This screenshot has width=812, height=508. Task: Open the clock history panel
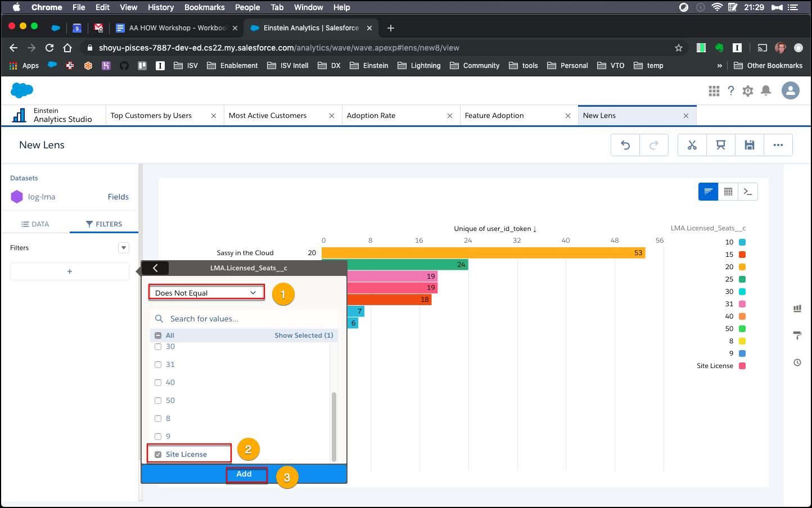click(x=797, y=362)
